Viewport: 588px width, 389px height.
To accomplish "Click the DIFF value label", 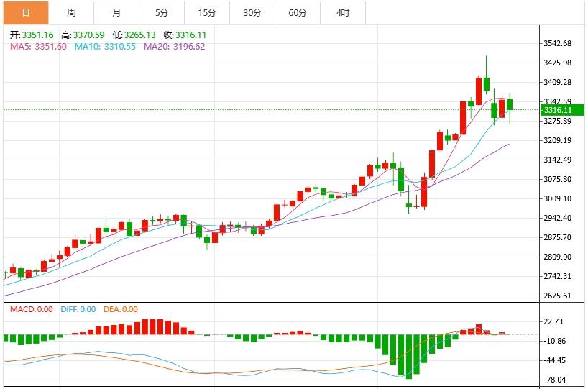I will coord(79,309).
